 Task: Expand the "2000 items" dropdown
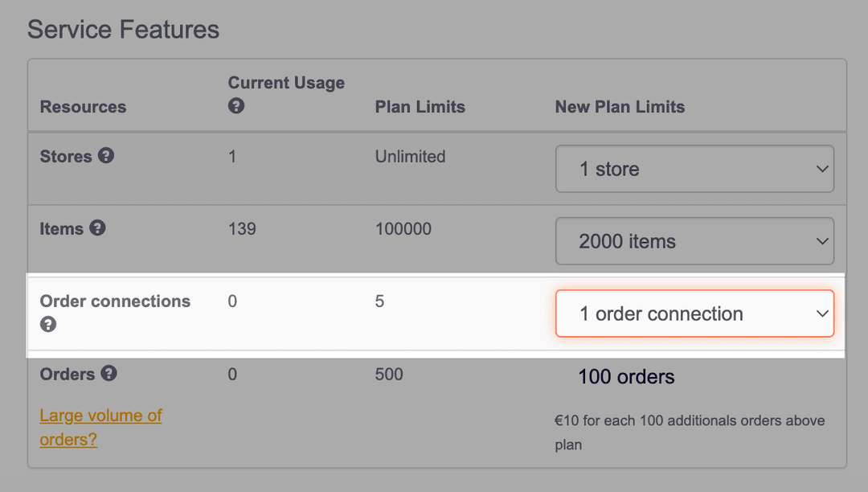pos(694,241)
